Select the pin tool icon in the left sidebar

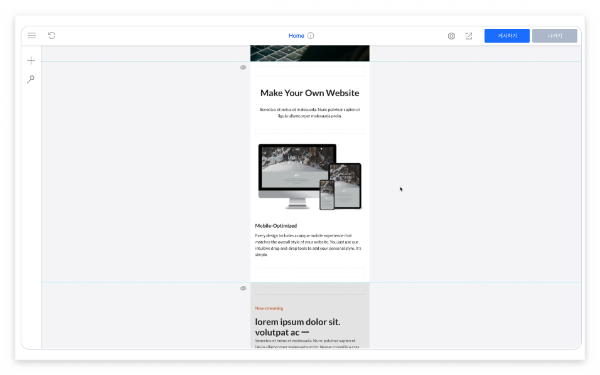point(31,79)
